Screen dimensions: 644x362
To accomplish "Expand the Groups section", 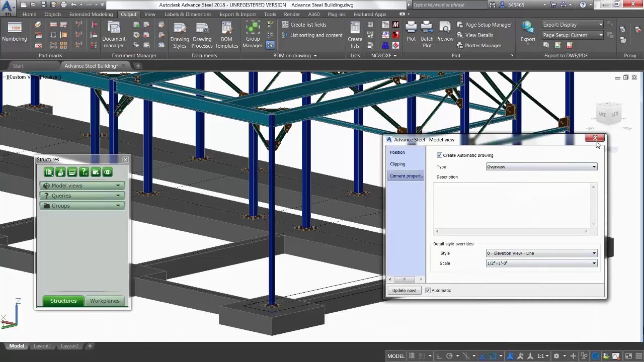I will [x=82, y=206].
